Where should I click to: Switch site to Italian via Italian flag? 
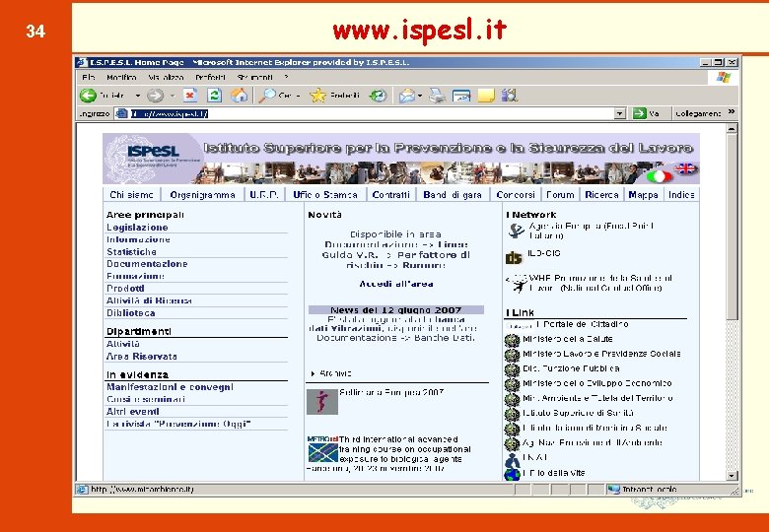point(660,176)
